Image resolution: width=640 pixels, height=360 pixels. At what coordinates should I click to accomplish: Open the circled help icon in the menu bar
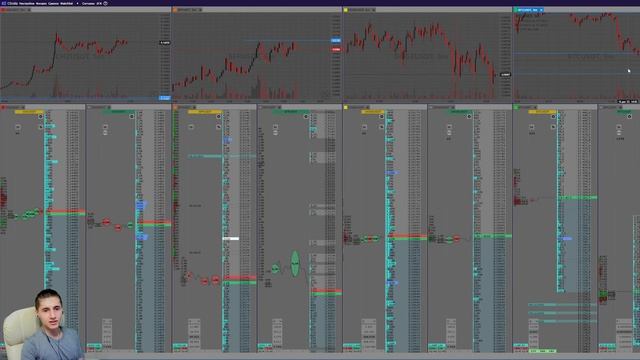[105, 3]
